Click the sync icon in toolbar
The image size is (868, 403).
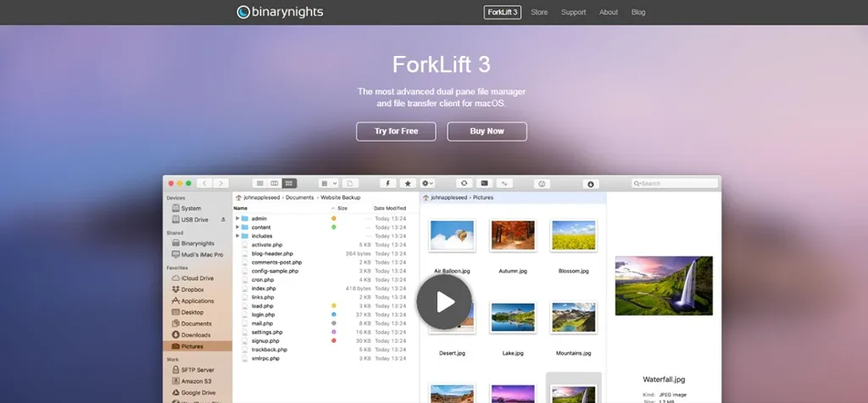pyautogui.click(x=464, y=183)
